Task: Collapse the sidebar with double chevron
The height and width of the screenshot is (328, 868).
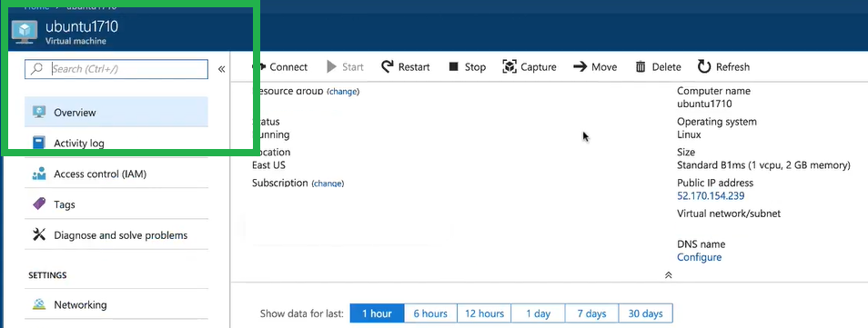Action: (x=221, y=69)
